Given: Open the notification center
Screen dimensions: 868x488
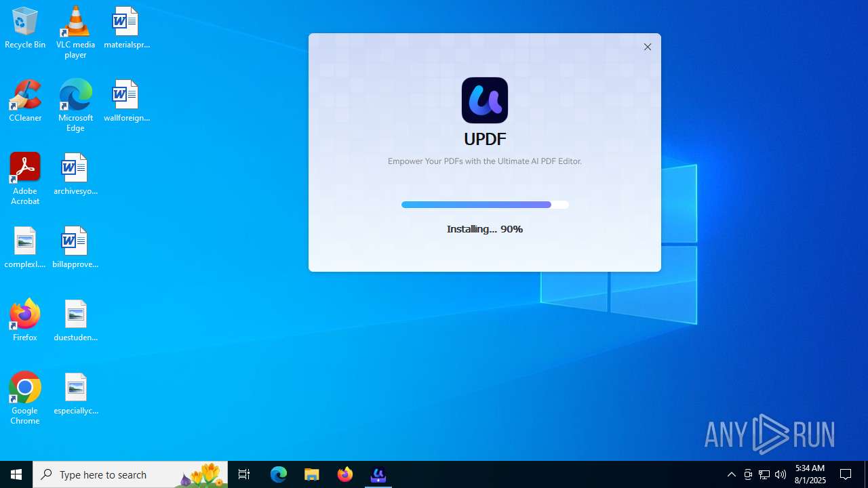Looking at the screenshot, I should coord(846,474).
